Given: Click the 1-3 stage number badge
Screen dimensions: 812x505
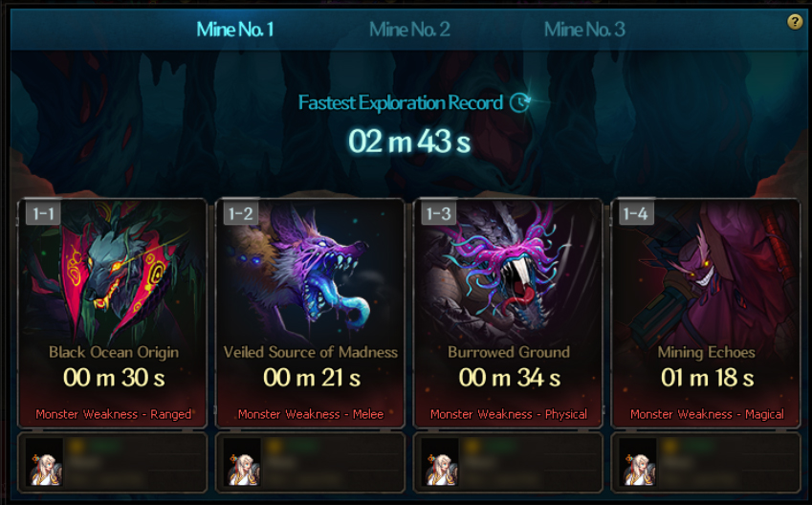Looking at the screenshot, I should coord(439,213).
